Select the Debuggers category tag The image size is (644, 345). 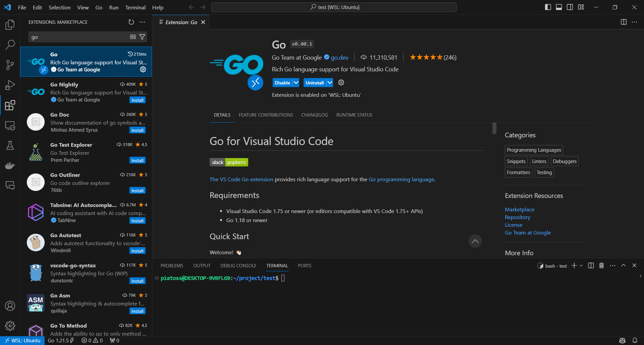565,161
